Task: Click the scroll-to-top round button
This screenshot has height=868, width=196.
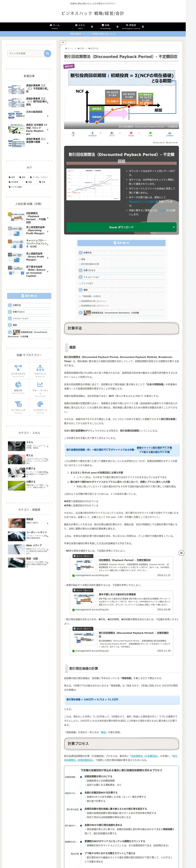Action: [181, 553]
